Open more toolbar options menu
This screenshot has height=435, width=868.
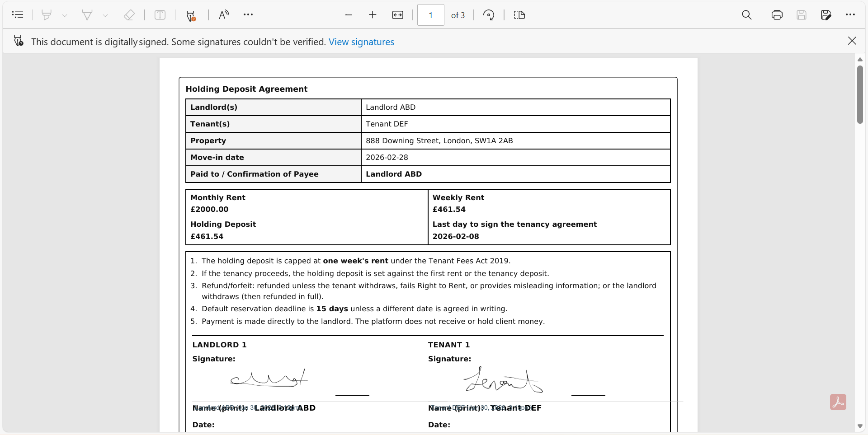point(248,15)
